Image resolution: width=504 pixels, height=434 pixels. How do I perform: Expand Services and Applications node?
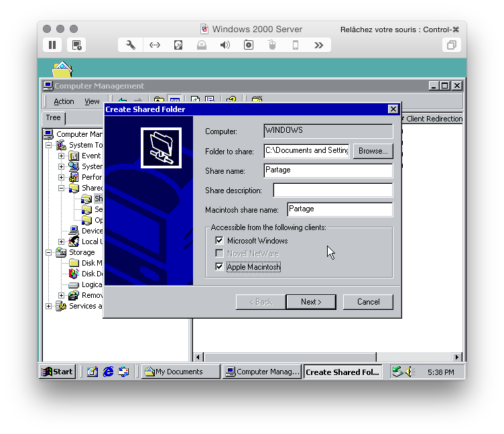click(48, 306)
